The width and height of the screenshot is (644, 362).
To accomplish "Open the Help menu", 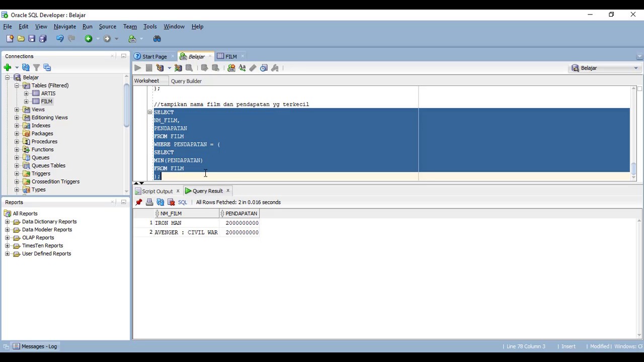I will point(197,27).
